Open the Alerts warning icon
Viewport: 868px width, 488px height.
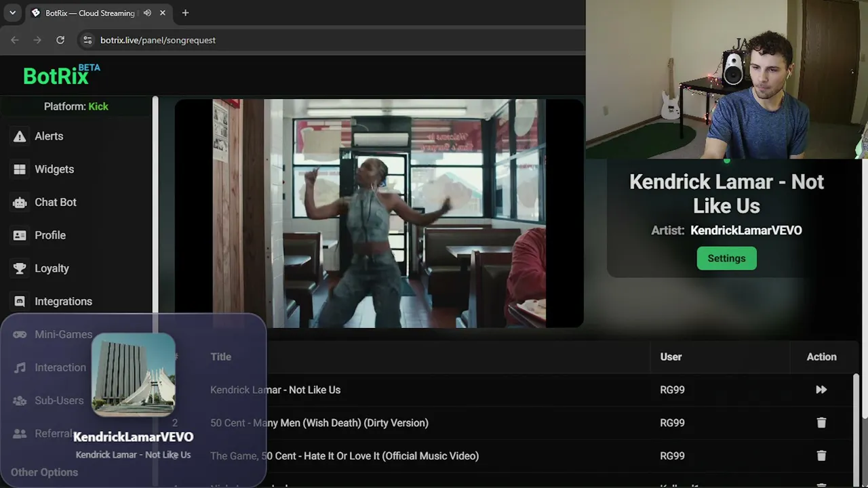(x=20, y=136)
